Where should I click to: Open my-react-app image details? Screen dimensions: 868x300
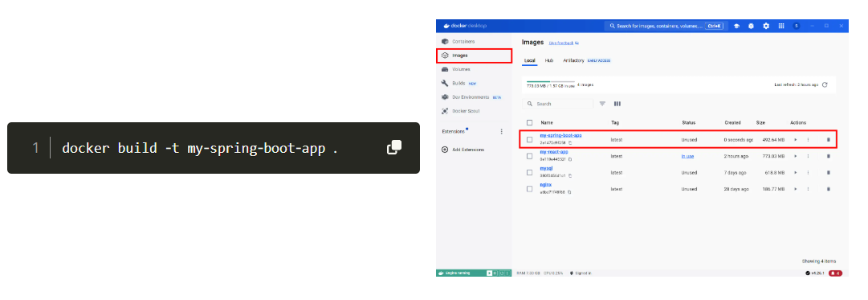[x=554, y=151]
